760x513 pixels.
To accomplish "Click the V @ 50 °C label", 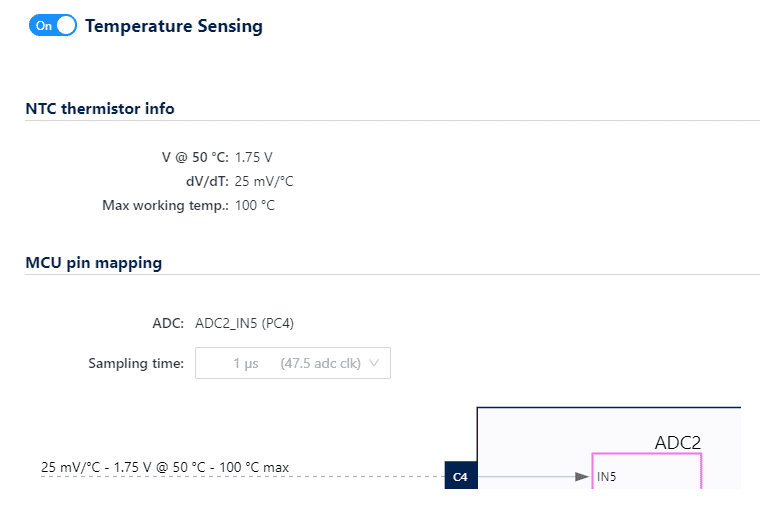I will pyautogui.click(x=195, y=157).
